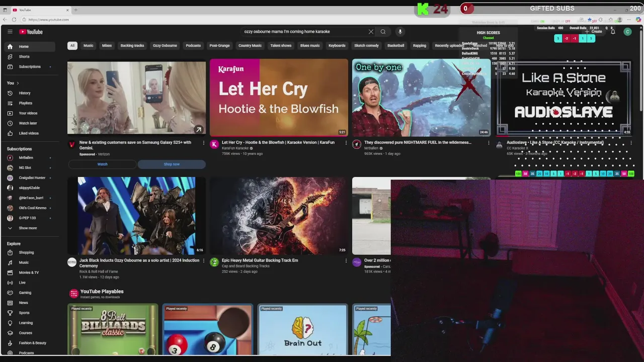Click the Watch button on ad
The height and width of the screenshot is (362, 644).
[102, 164]
